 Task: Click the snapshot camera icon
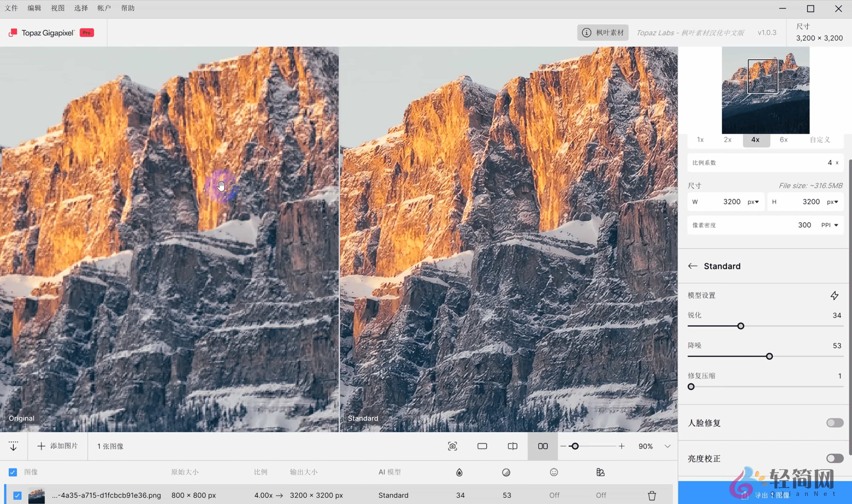(x=452, y=446)
